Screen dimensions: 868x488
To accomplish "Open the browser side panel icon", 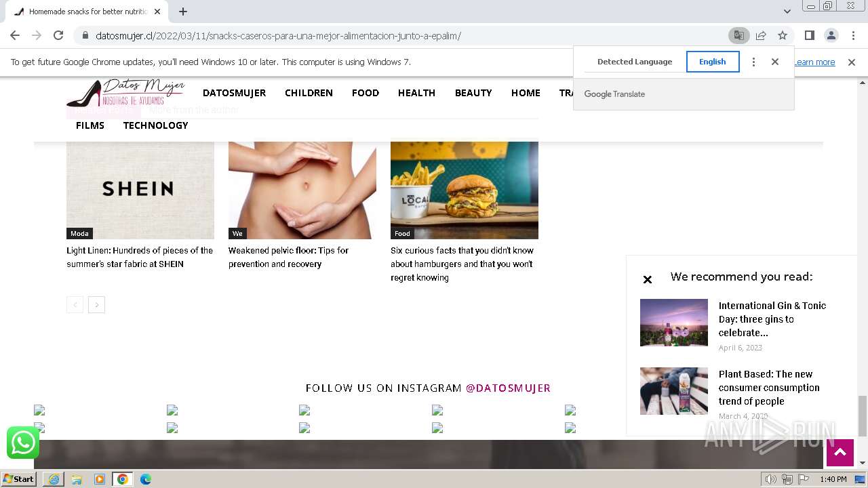I will tap(809, 35).
